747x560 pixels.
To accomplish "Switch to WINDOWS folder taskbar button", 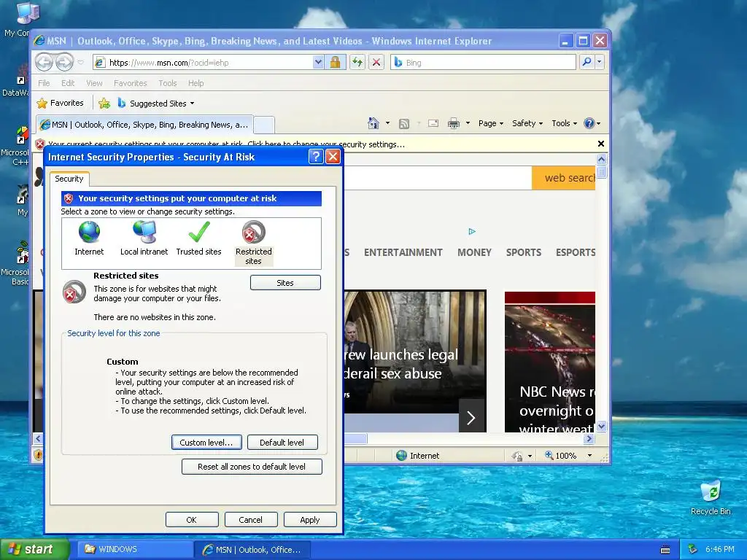I will (135, 549).
